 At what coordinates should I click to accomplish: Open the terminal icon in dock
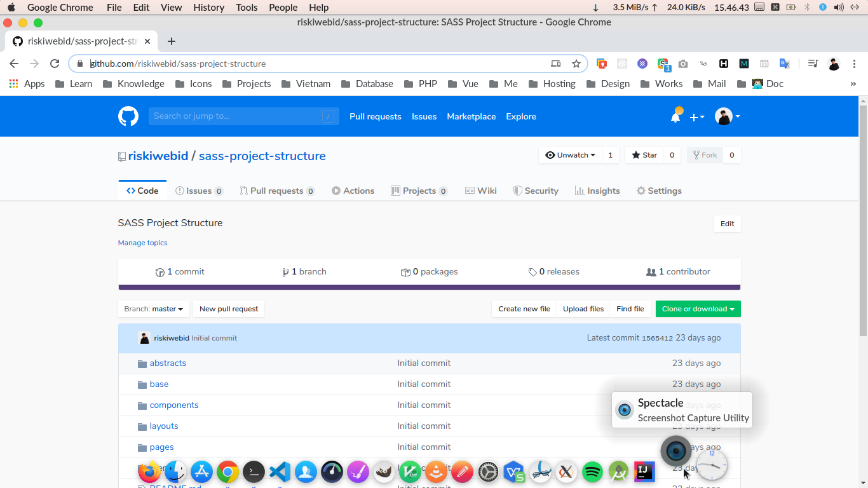(x=254, y=472)
